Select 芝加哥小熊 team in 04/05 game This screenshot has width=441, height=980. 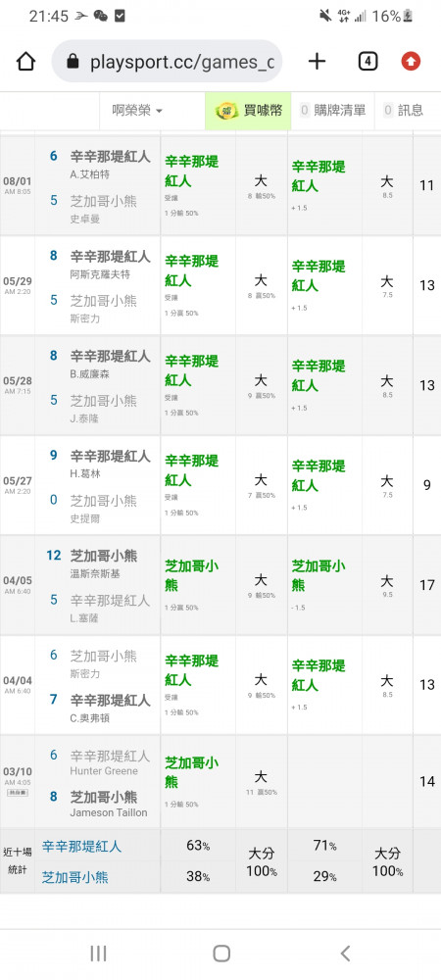(x=104, y=556)
